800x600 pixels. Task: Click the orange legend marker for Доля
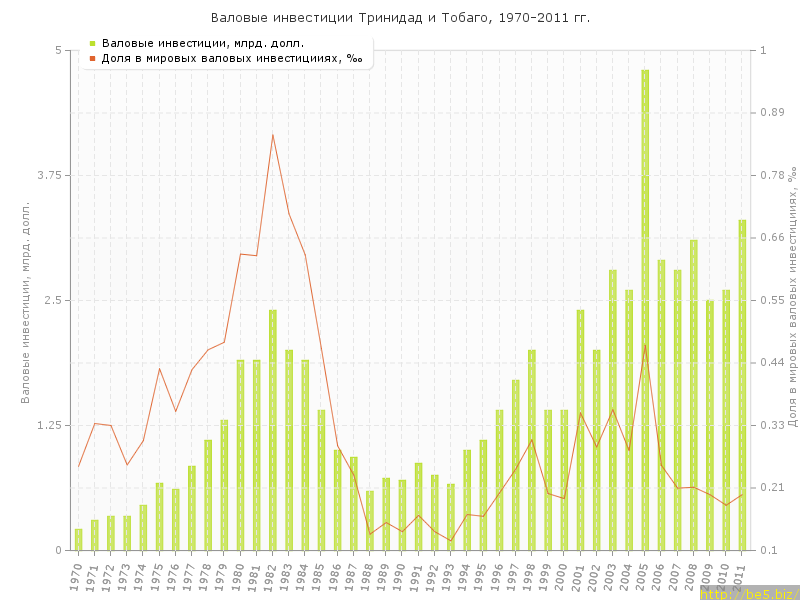click(x=92, y=59)
